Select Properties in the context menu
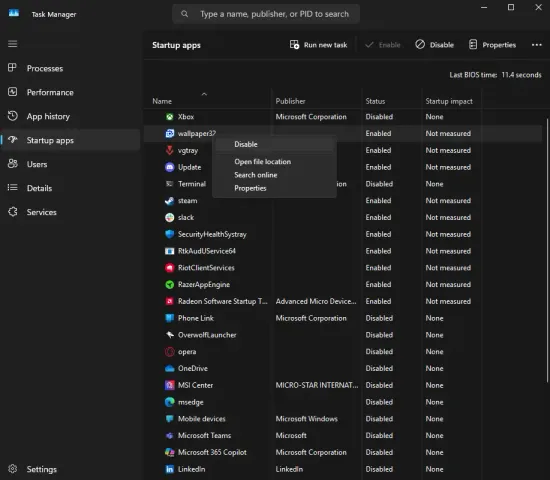 click(274, 188)
